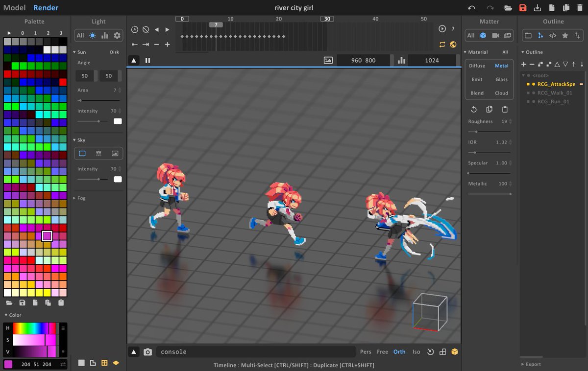
Task: Select the RCG_Run_01 outline item
Action: [553, 102]
